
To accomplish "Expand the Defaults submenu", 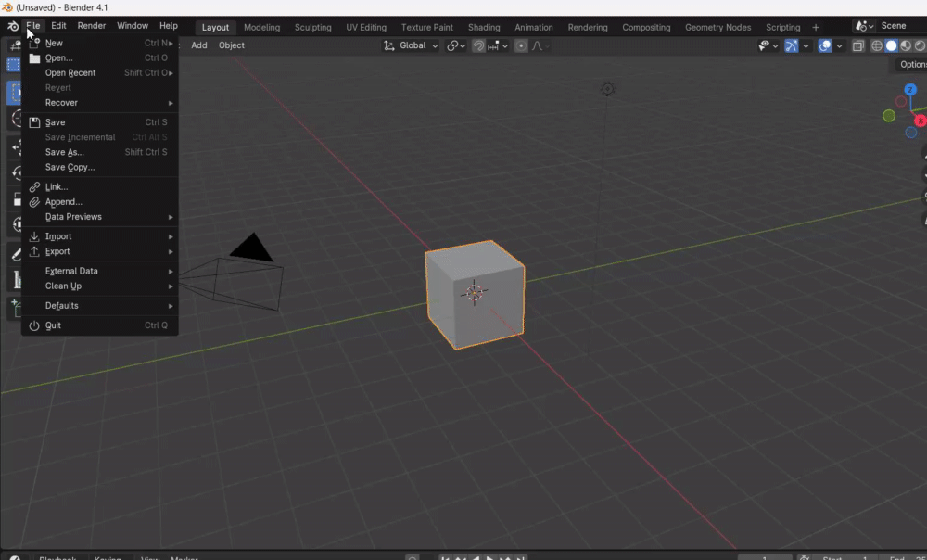I will (x=99, y=306).
